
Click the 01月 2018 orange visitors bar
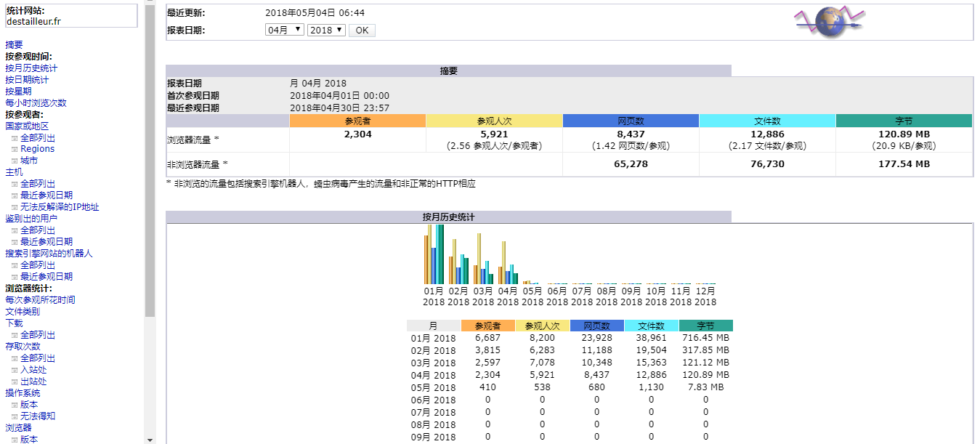tap(426, 259)
